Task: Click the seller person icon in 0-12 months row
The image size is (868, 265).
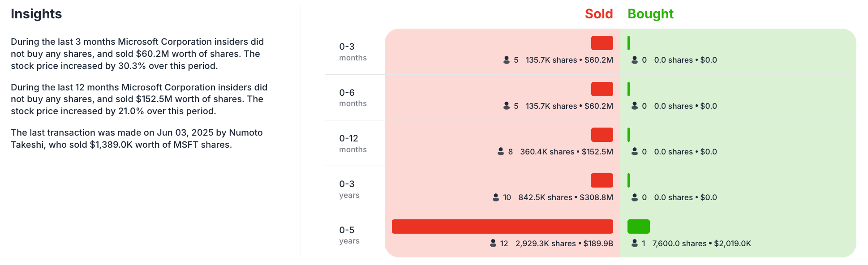Action: click(x=501, y=151)
